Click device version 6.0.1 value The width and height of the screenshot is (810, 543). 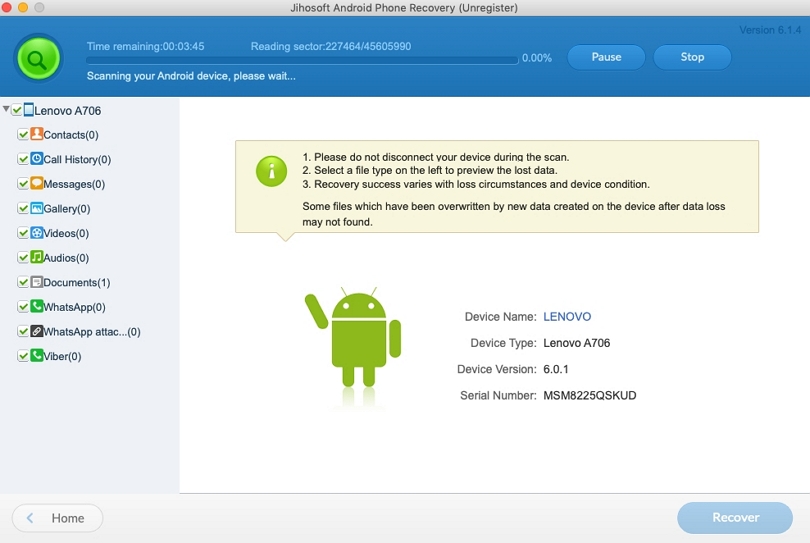[x=555, y=369]
